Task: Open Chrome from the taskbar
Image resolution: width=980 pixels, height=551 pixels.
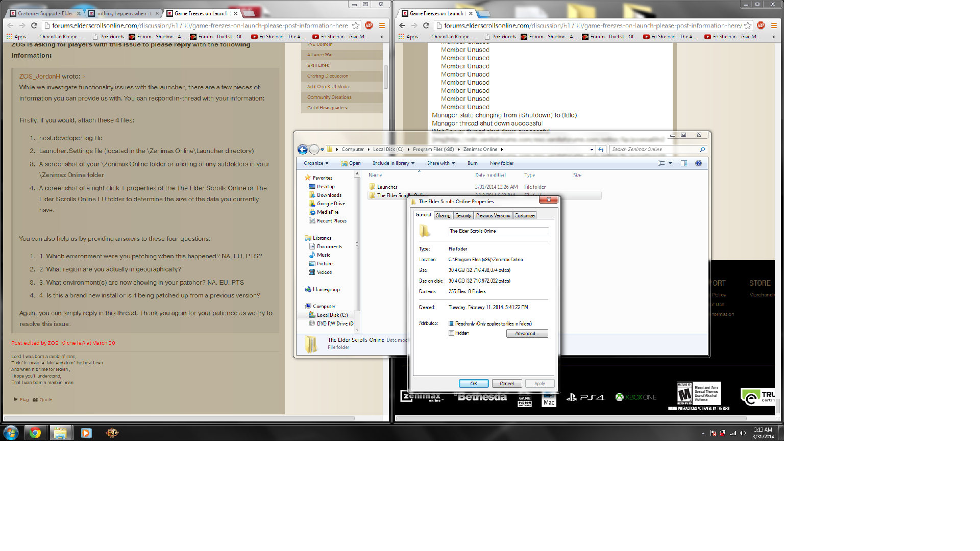Action: (x=35, y=433)
